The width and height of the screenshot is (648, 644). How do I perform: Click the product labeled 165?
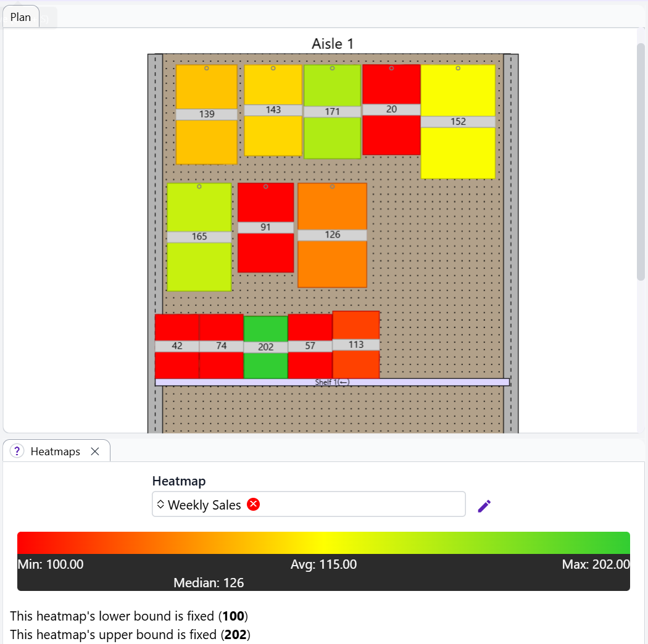pos(199,236)
